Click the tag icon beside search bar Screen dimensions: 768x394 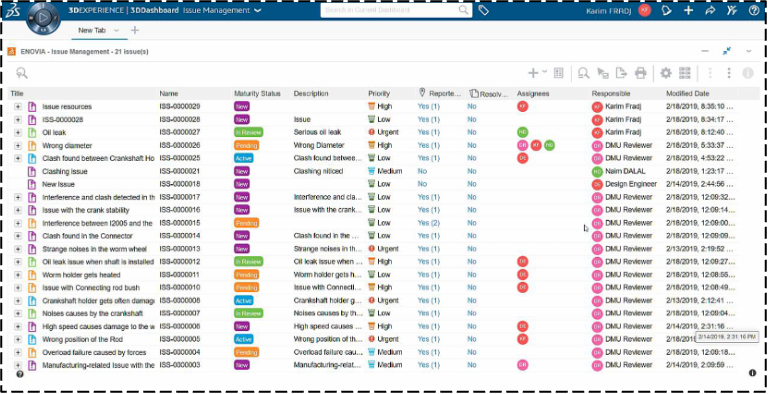(x=483, y=10)
